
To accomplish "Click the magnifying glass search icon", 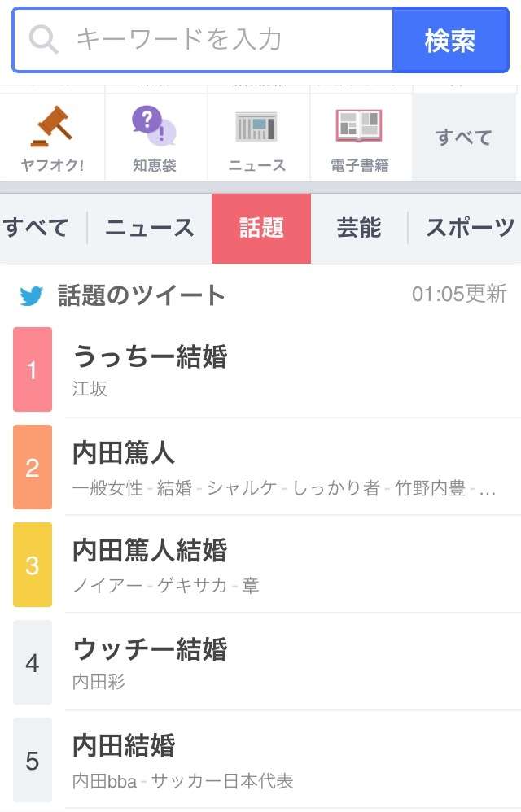I will [x=43, y=39].
